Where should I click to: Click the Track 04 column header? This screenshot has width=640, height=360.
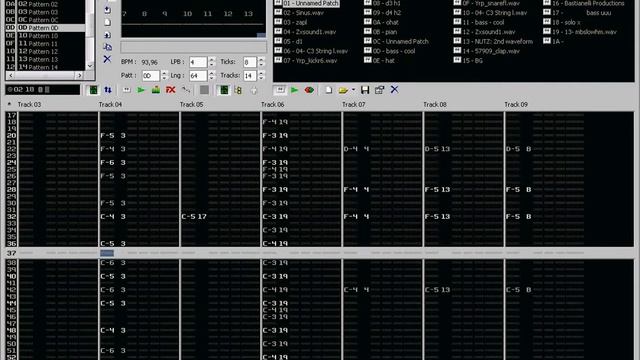110,104
